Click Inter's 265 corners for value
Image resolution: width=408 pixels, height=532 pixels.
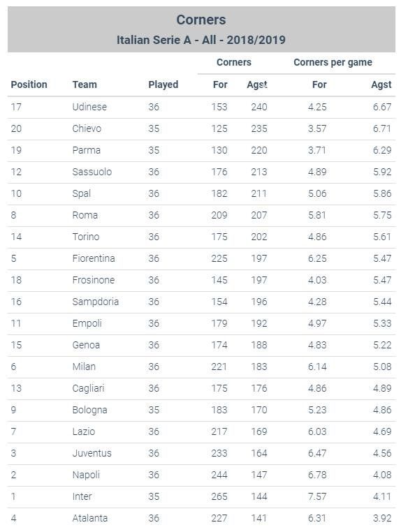click(219, 496)
